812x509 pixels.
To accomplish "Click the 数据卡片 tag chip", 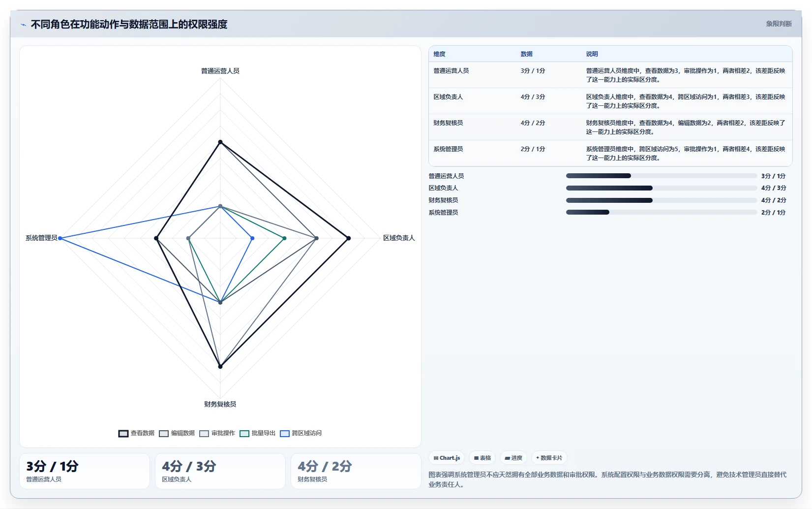I will pyautogui.click(x=549, y=458).
